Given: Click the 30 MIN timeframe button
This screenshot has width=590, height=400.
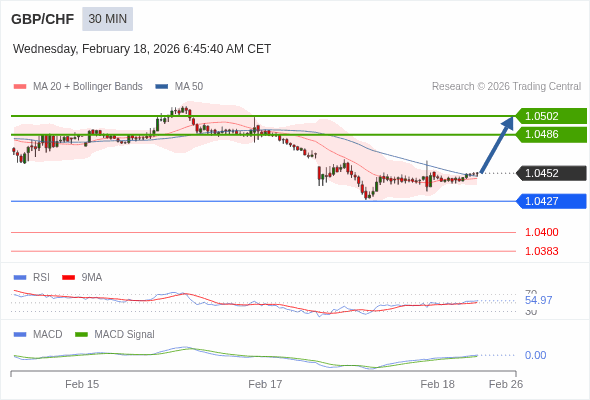Looking at the screenshot, I should pyautogui.click(x=108, y=19).
